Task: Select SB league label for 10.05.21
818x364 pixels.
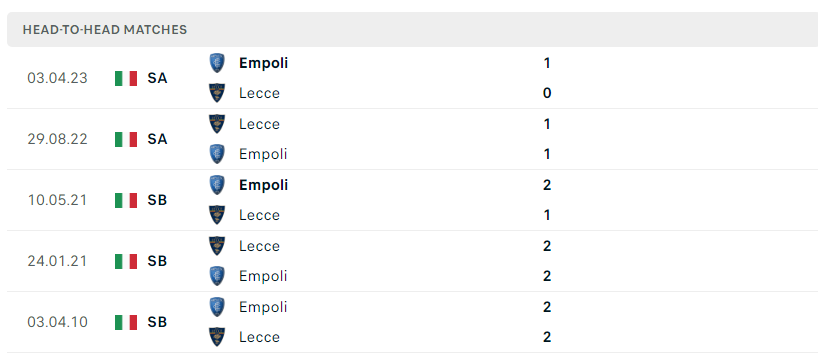Action: tap(157, 200)
